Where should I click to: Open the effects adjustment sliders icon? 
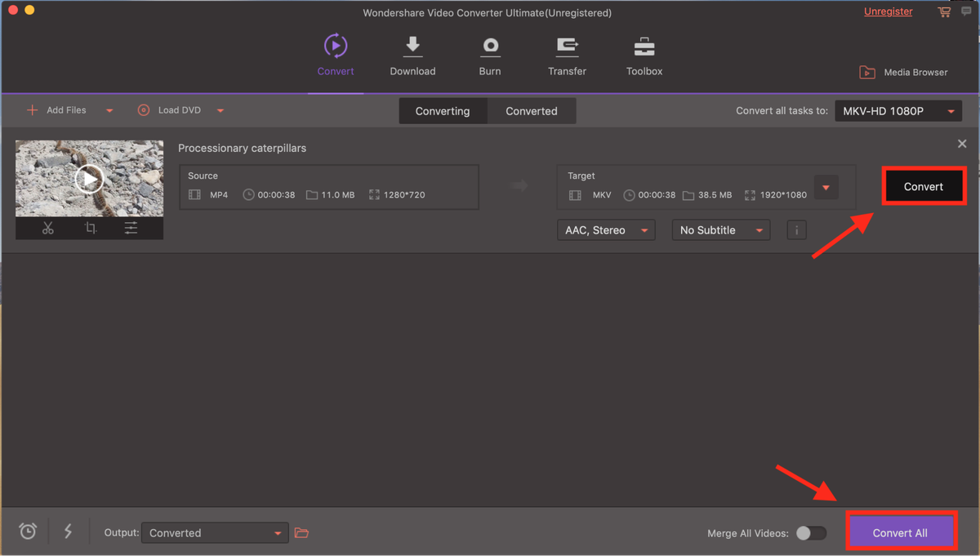coord(131,229)
